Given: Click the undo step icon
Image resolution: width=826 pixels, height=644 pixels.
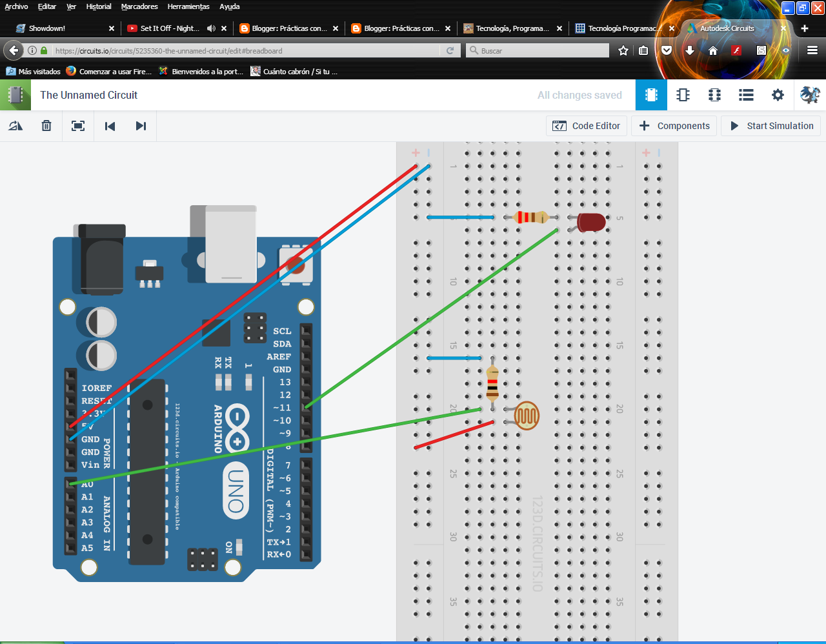Looking at the screenshot, I should (110, 126).
